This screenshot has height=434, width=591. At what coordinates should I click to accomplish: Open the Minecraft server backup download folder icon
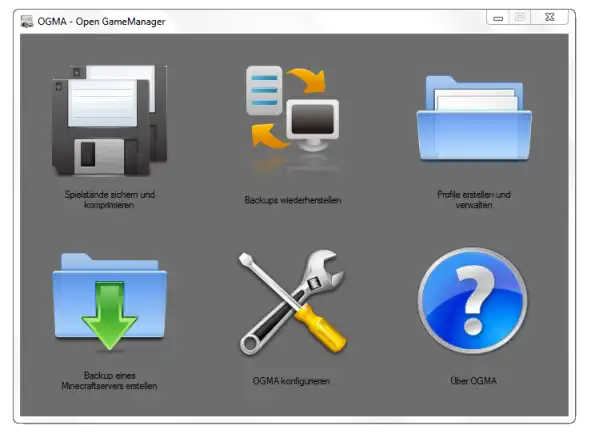(109, 302)
